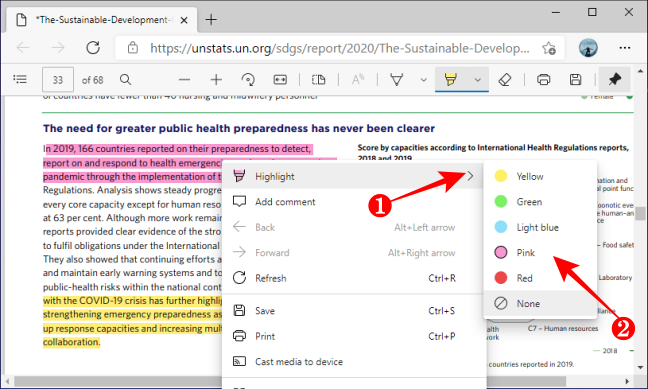Rotate the PDF page
The width and height of the screenshot is (648, 389).
tap(248, 79)
